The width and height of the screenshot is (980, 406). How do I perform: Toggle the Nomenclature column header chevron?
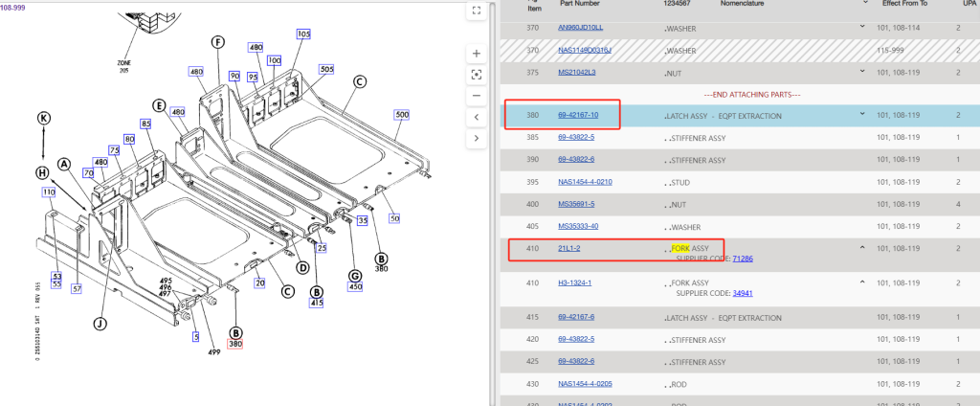(x=865, y=3)
